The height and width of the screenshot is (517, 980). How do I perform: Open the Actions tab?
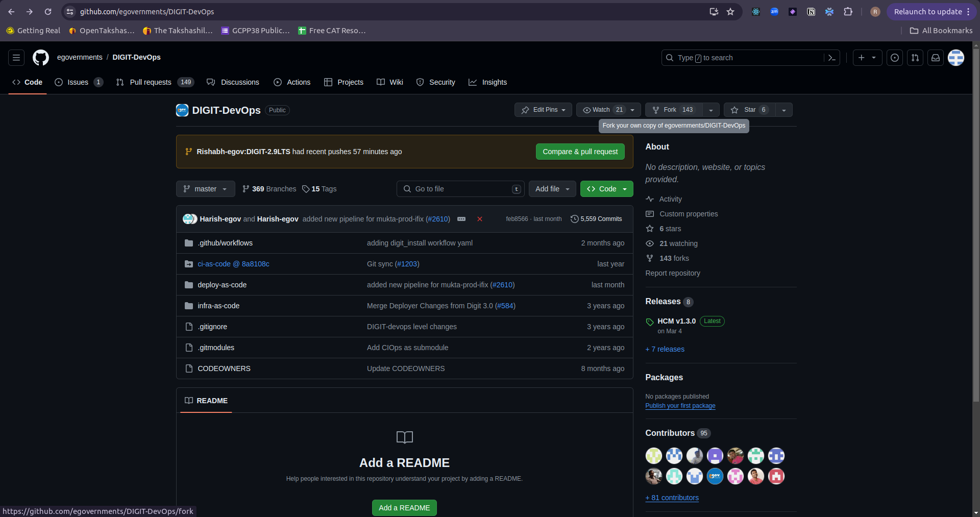(292, 82)
